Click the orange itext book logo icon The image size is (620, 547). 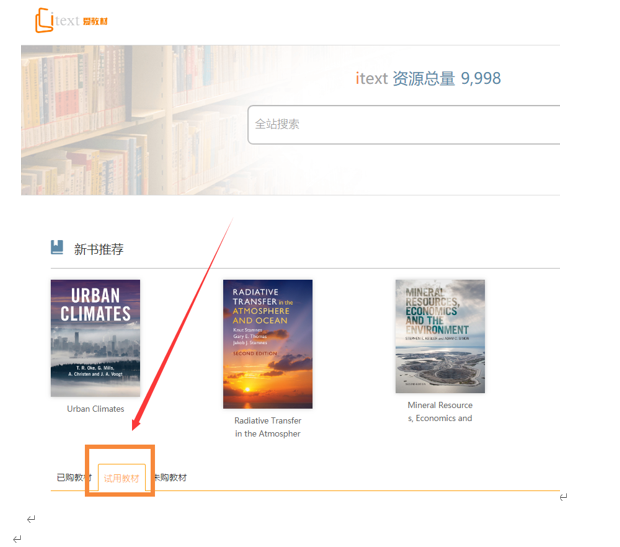(x=44, y=20)
